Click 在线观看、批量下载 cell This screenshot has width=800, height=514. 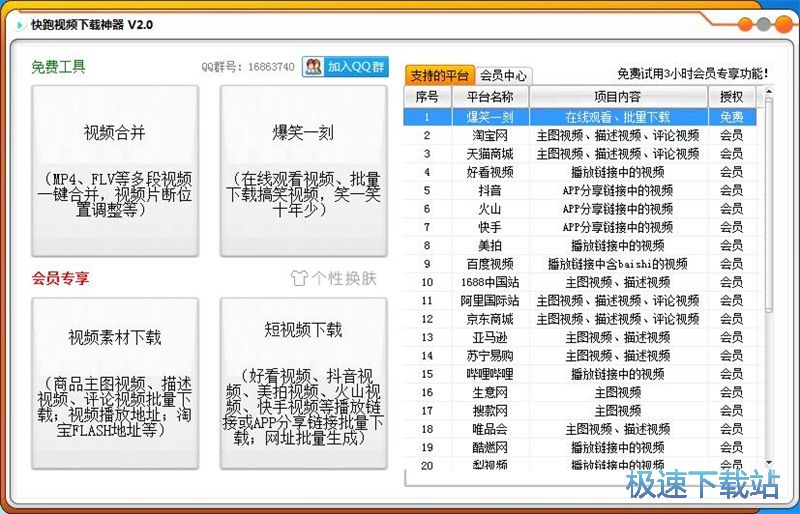(x=618, y=117)
